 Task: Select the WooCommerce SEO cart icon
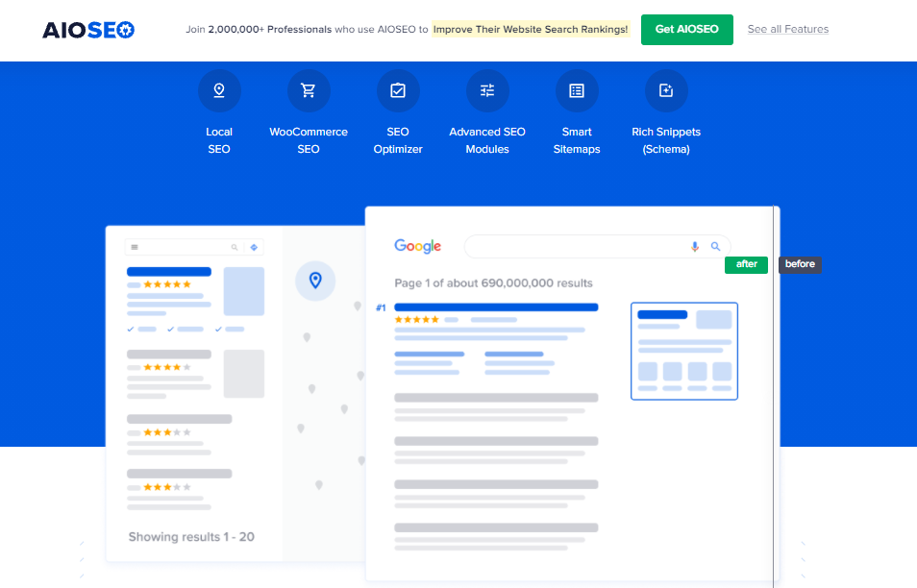pos(309,90)
